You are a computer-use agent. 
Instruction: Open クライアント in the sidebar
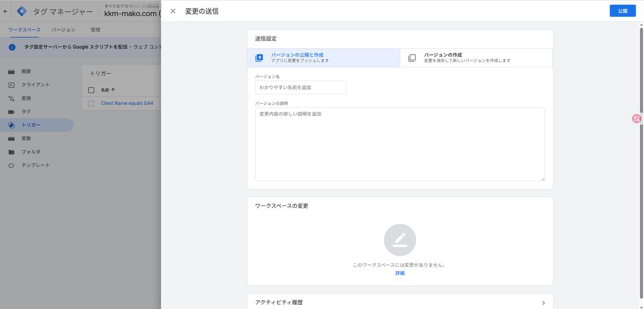(36, 85)
